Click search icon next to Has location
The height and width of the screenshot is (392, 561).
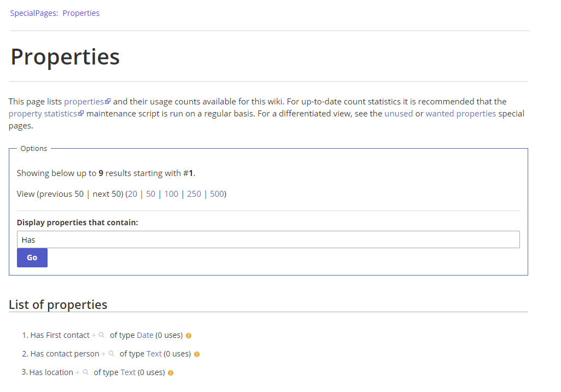click(85, 372)
